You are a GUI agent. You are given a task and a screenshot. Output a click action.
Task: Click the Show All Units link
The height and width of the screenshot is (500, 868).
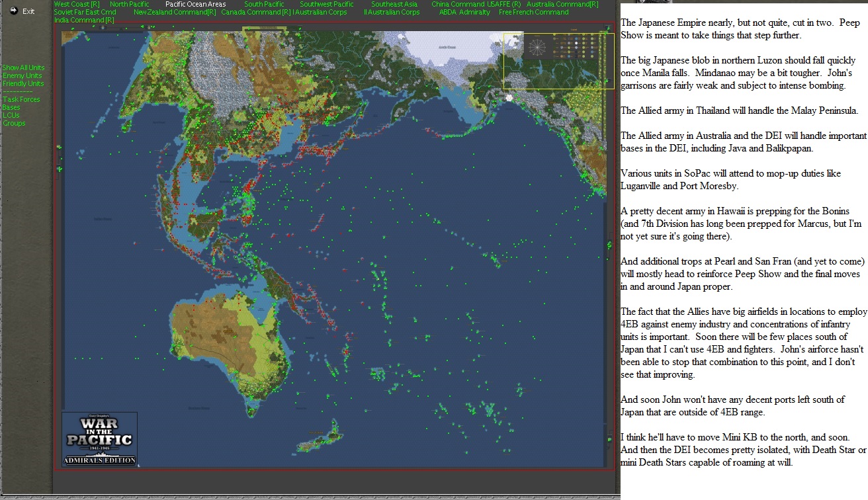[22, 67]
